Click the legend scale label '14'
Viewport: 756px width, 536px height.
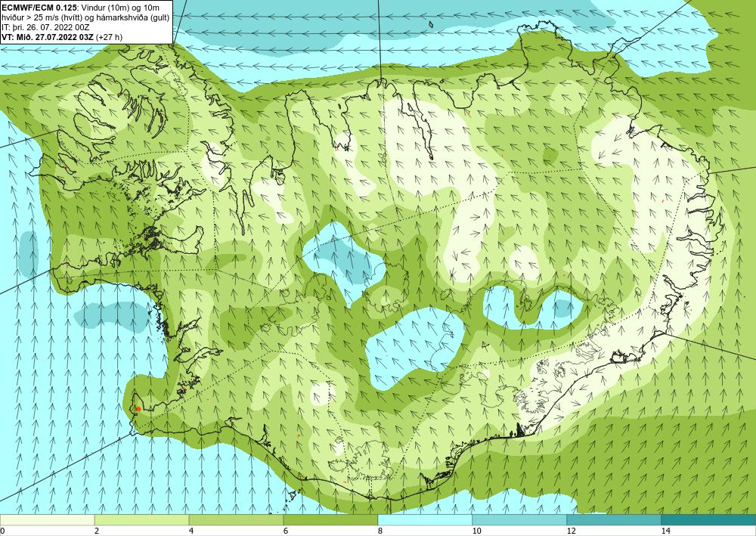665,531
